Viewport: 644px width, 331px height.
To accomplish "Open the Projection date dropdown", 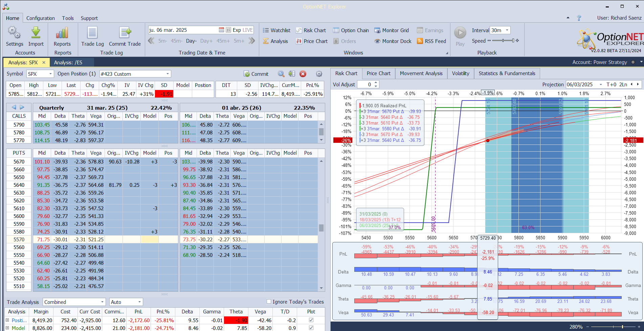I will point(601,85).
